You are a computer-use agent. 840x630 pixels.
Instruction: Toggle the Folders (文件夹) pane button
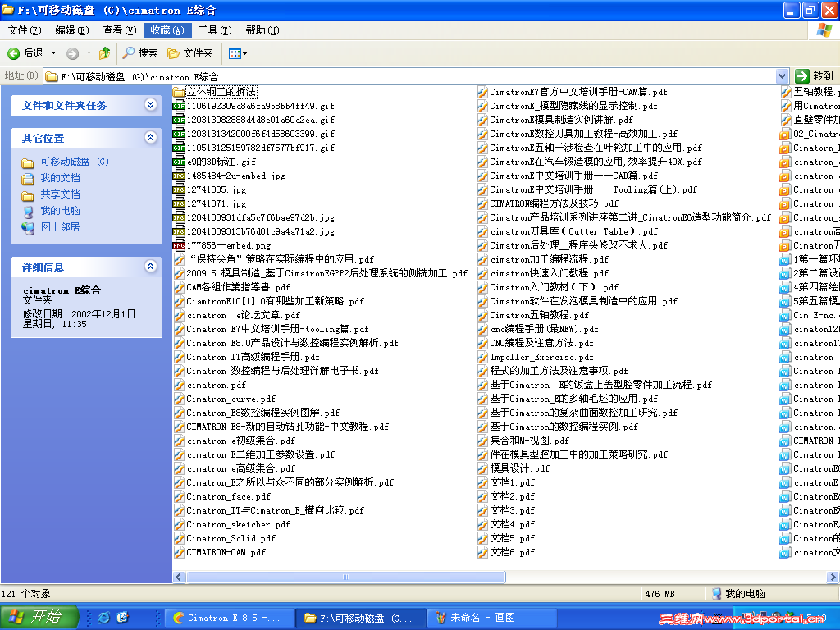pyautogui.click(x=190, y=53)
